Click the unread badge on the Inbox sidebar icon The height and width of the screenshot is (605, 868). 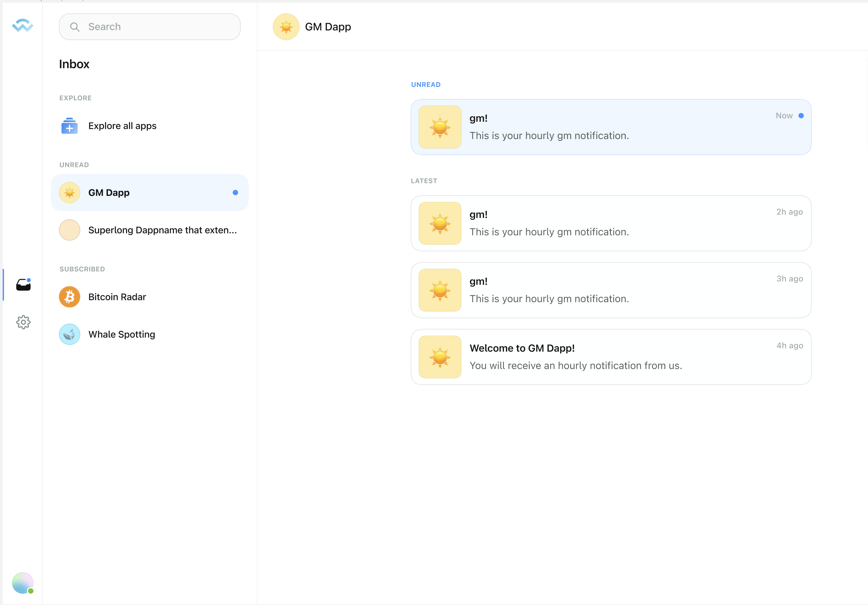click(29, 280)
